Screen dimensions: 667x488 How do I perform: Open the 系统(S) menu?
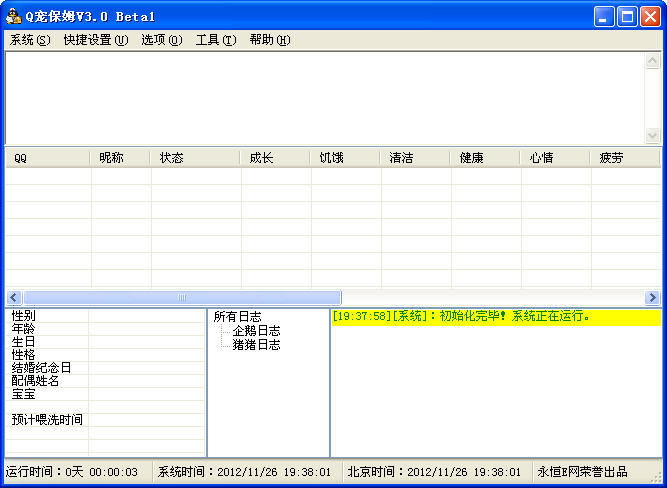tap(30, 40)
